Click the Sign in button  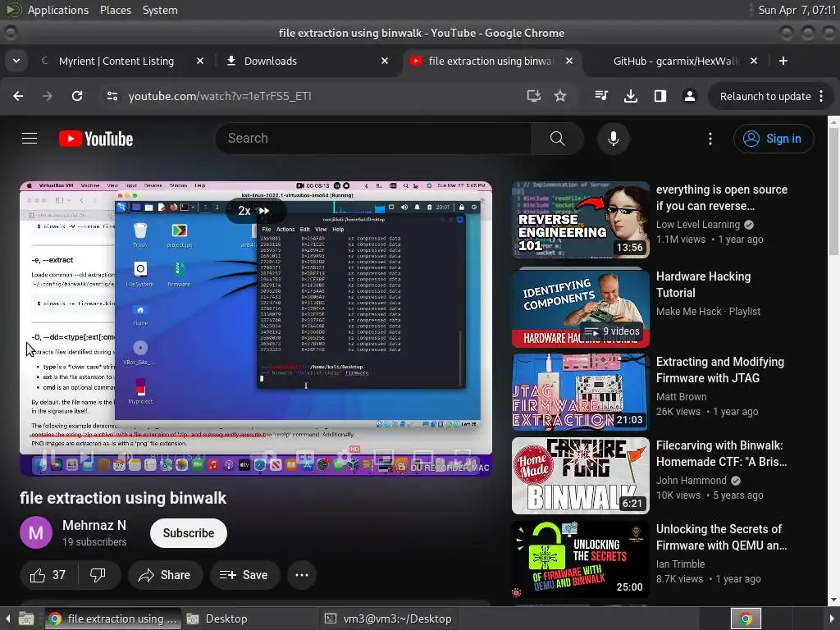[774, 139]
